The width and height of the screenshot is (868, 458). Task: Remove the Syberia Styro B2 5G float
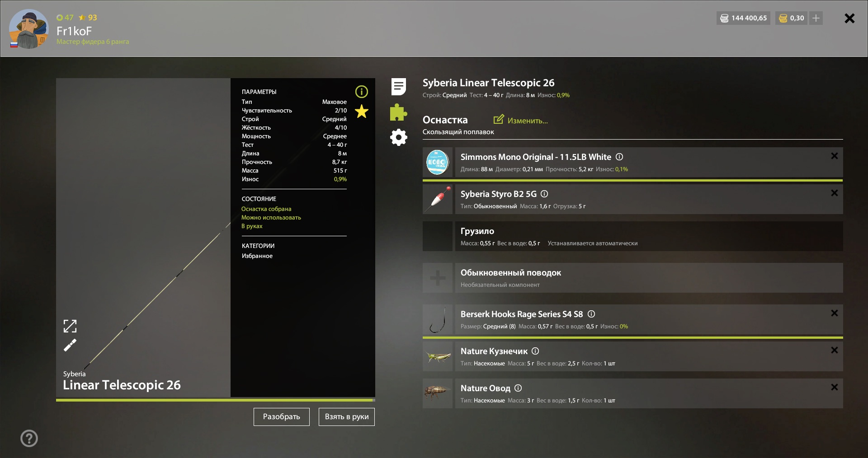click(835, 193)
